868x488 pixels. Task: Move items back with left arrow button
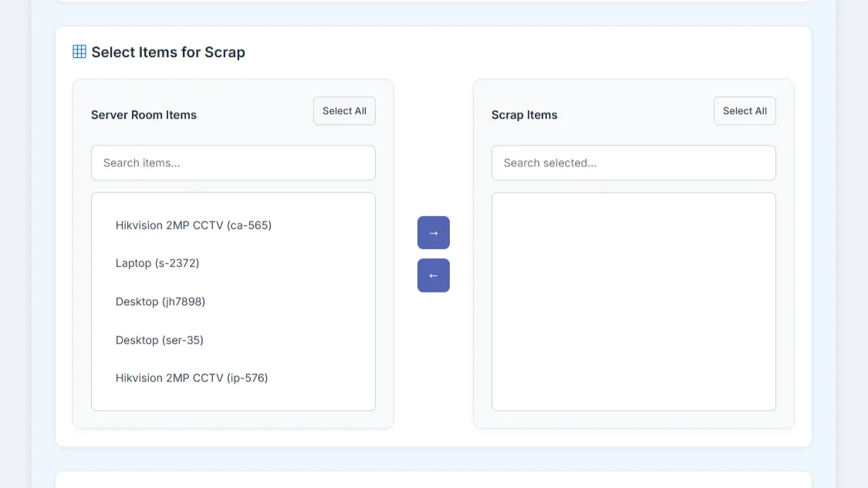pyautogui.click(x=434, y=275)
